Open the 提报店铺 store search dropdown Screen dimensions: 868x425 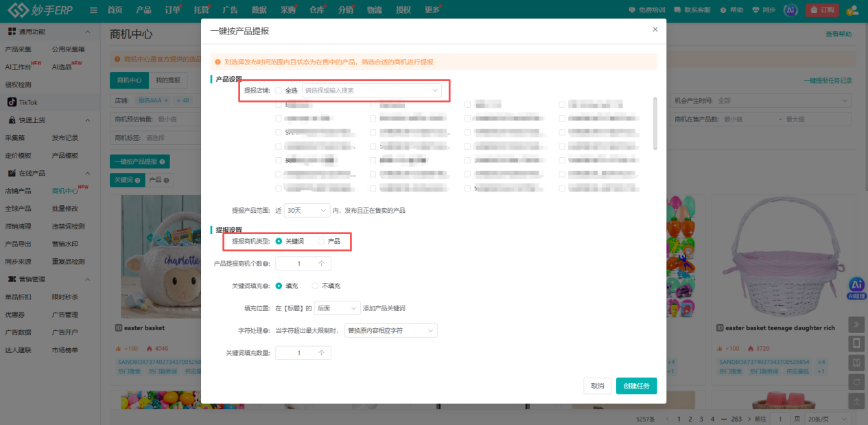tap(372, 90)
